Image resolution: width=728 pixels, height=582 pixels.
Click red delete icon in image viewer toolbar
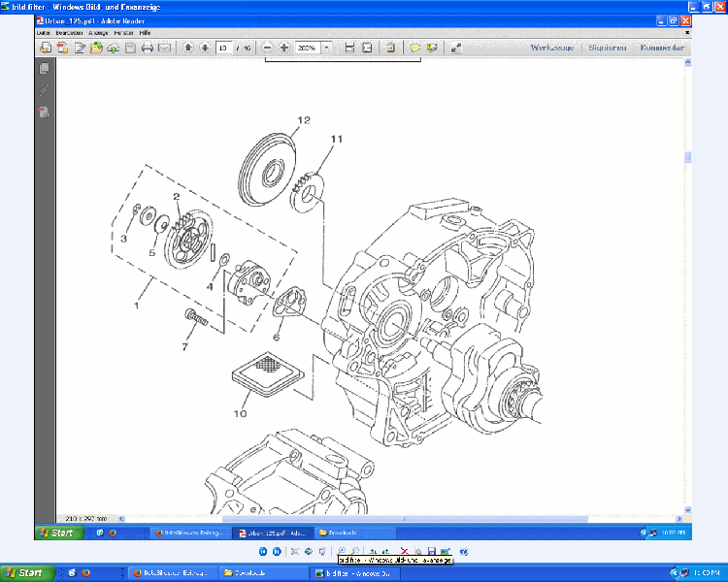coord(404,552)
